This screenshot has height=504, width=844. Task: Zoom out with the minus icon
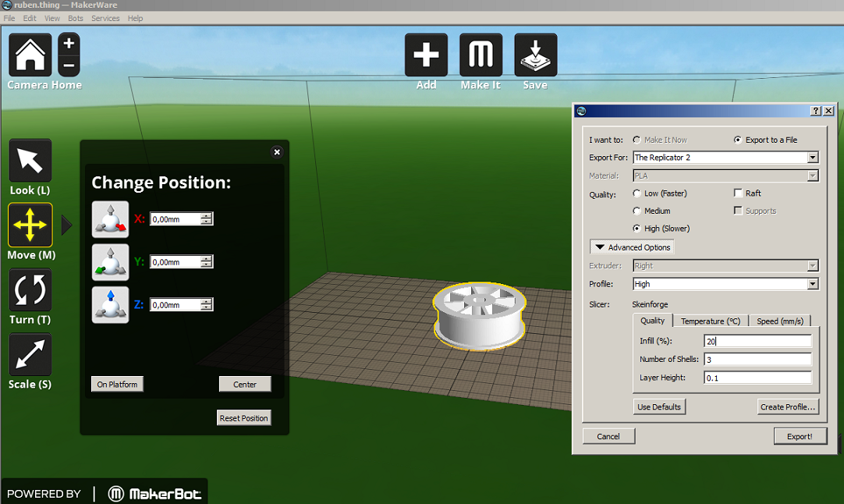[x=69, y=66]
